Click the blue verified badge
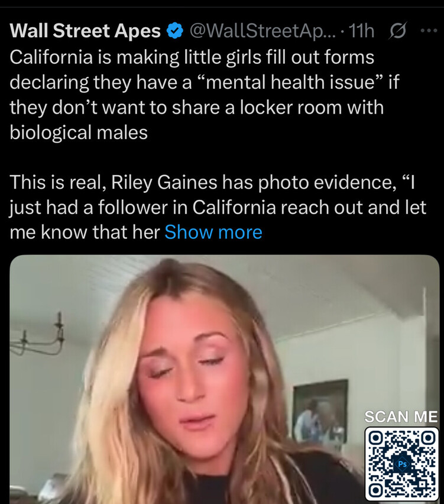Viewport: 444px width, 504px height. tap(175, 31)
